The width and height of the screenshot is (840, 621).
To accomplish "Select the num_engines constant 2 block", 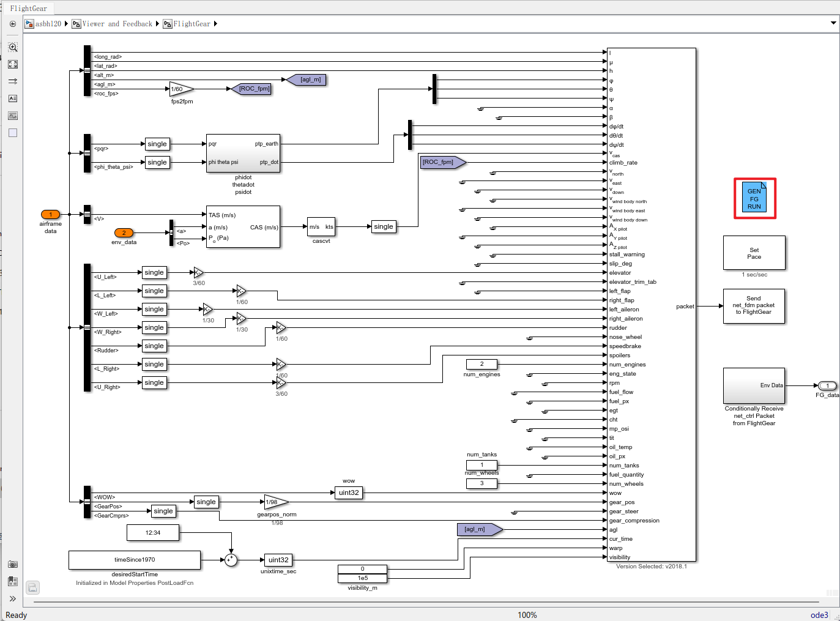I will pyautogui.click(x=481, y=364).
